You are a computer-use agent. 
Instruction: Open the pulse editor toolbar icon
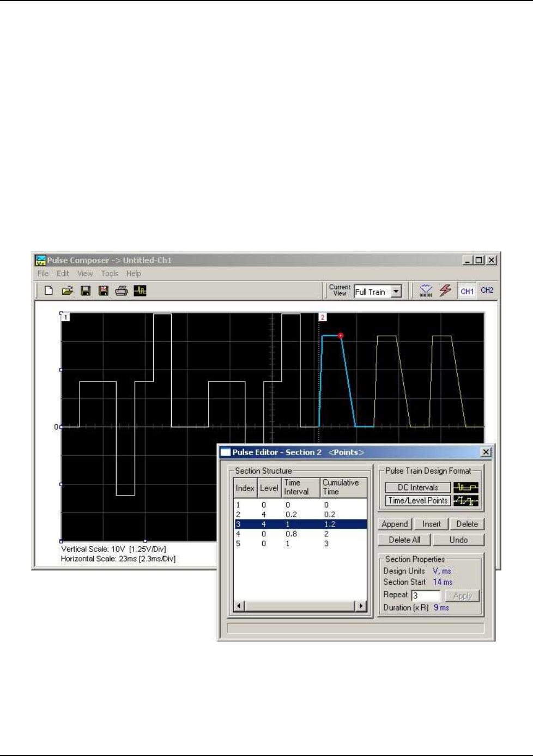140,291
